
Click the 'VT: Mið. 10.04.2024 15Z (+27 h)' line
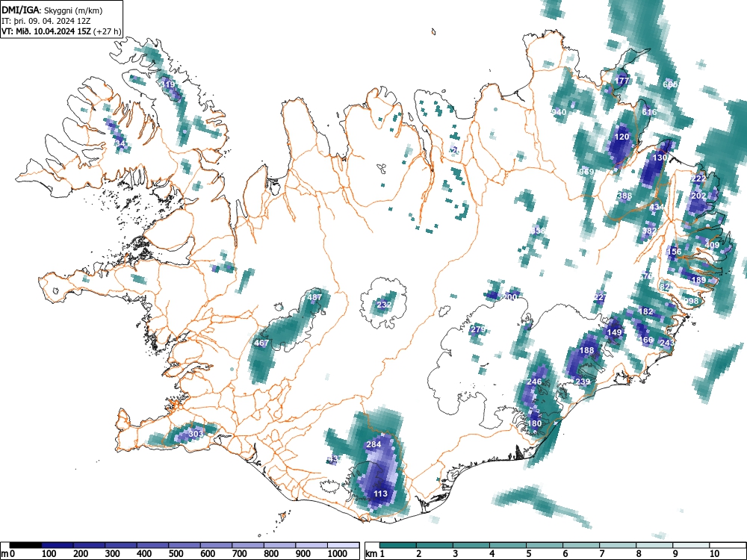61,31
